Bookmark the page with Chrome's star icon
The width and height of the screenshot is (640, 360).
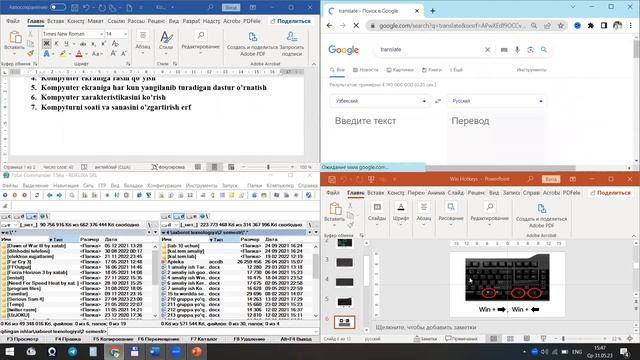tap(561, 26)
